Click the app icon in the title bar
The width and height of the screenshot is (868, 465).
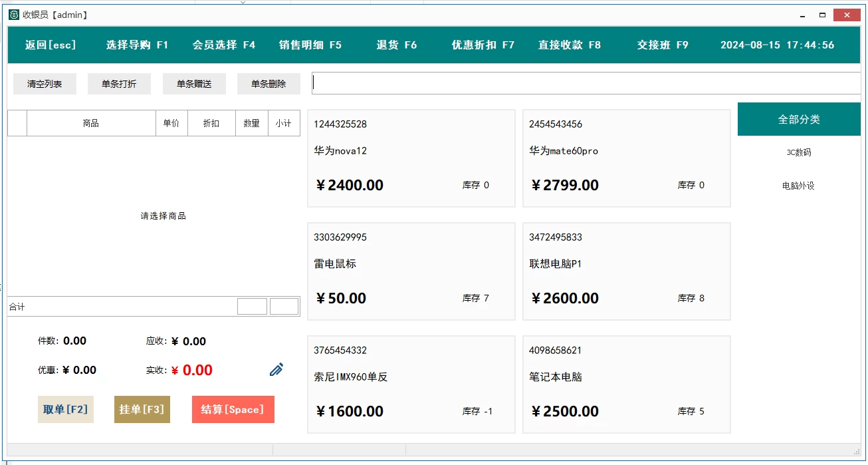(x=14, y=15)
